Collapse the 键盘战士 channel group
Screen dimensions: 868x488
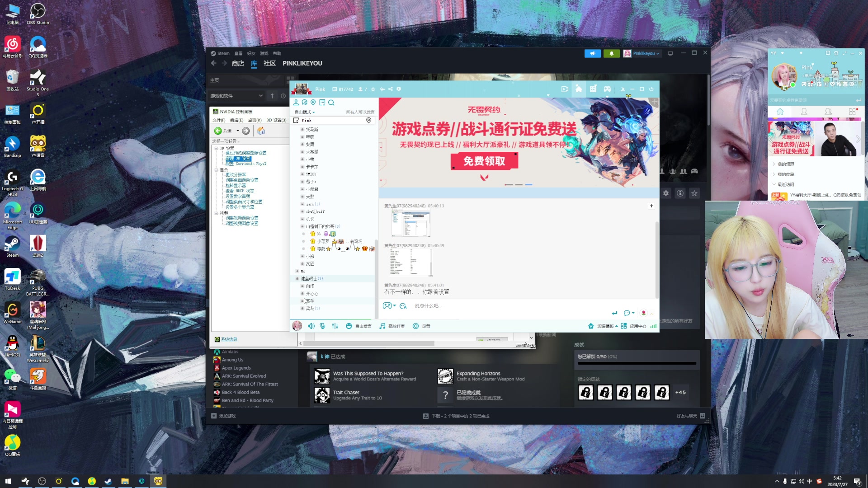tap(297, 279)
